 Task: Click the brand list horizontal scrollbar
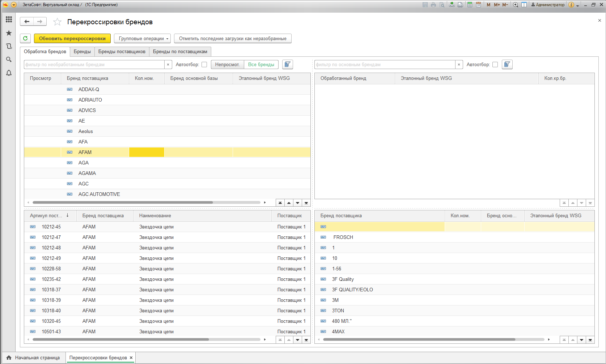(x=123, y=202)
